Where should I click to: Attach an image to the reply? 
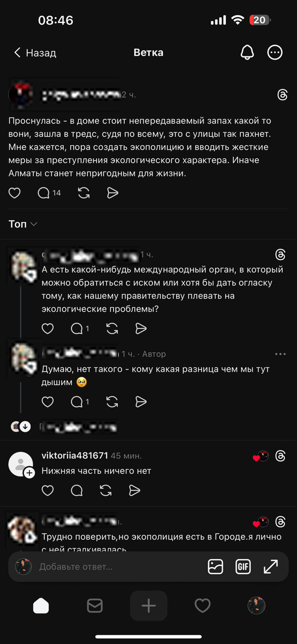point(215,567)
